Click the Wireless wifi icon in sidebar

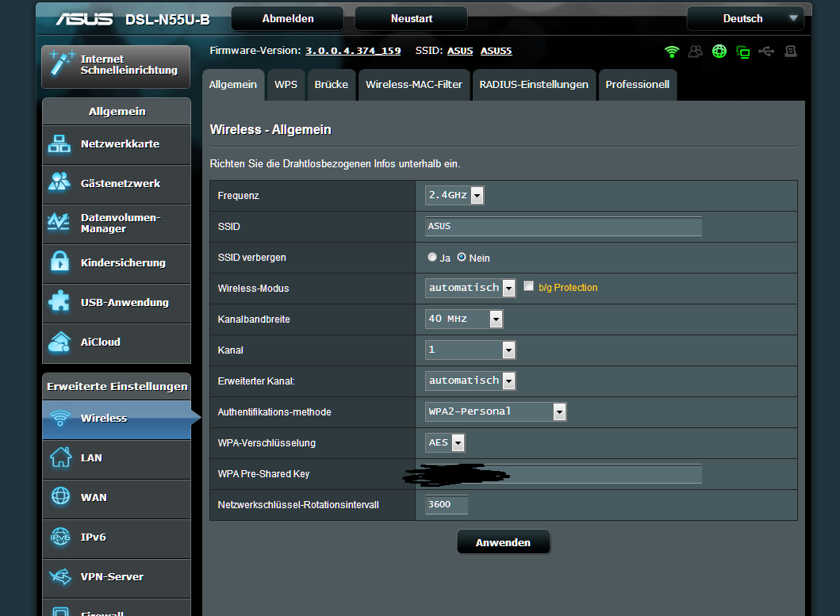(x=60, y=418)
